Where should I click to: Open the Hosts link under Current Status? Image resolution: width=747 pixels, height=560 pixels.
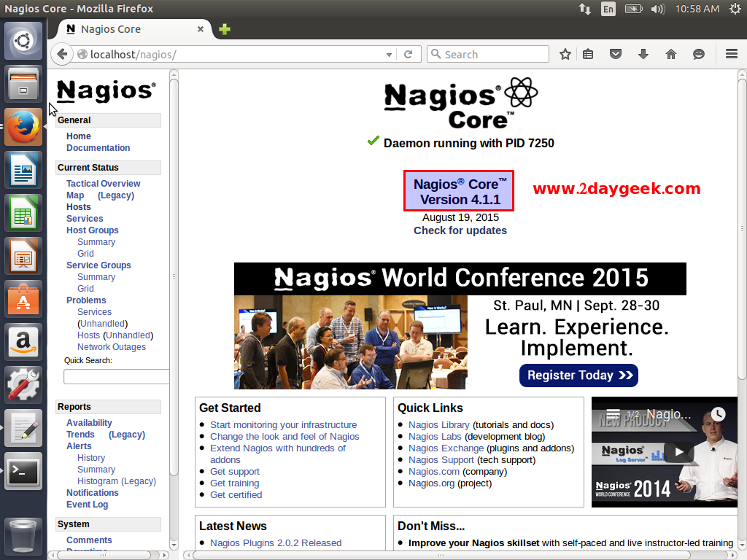tap(78, 207)
